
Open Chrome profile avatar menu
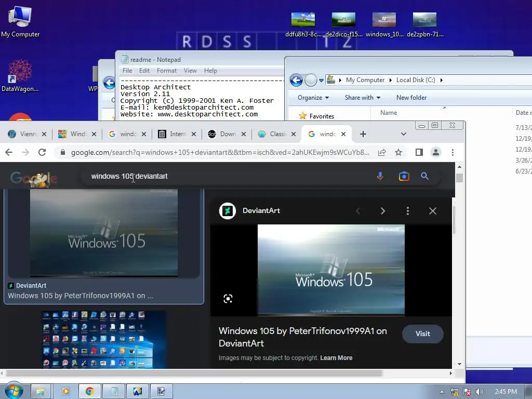[x=436, y=152]
